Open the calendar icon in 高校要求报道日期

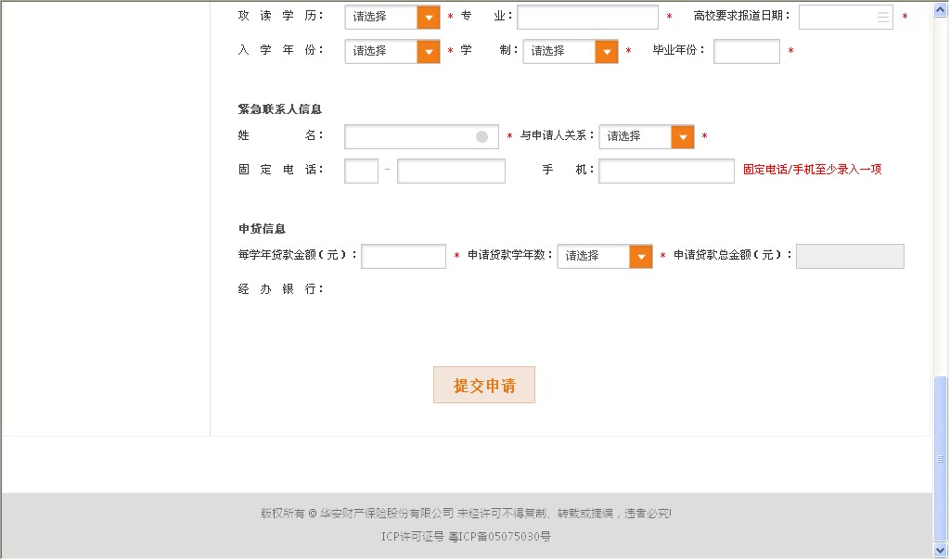point(883,17)
